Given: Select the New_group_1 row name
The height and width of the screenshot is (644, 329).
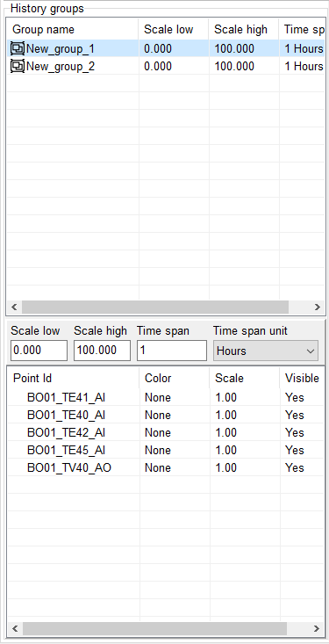Looking at the screenshot, I should [x=61, y=49].
